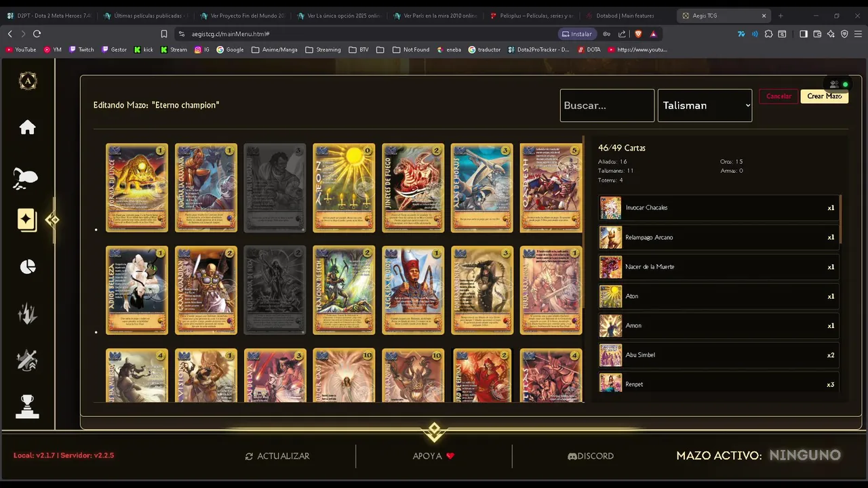This screenshot has height=488, width=868.
Task: Open the Not Found bookmarks folder
Action: point(411,49)
